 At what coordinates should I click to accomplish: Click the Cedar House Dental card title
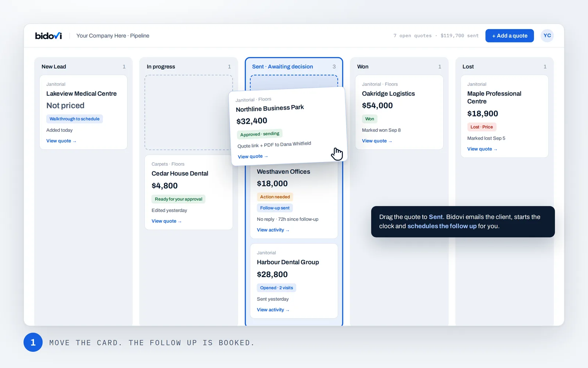click(180, 174)
